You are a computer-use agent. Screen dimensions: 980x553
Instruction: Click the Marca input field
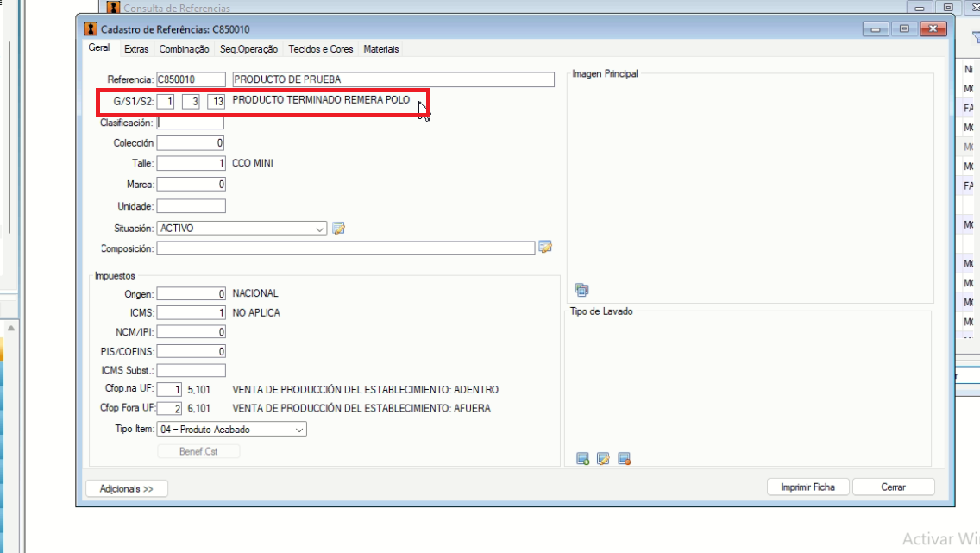pos(192,185)
